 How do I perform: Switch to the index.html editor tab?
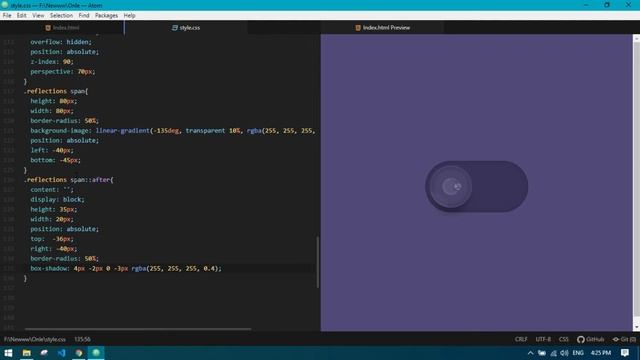pos(62,28)
